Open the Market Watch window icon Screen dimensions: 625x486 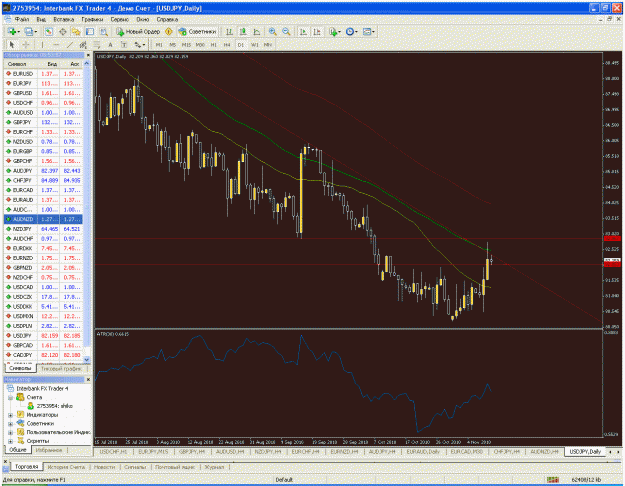click(49, 31)
